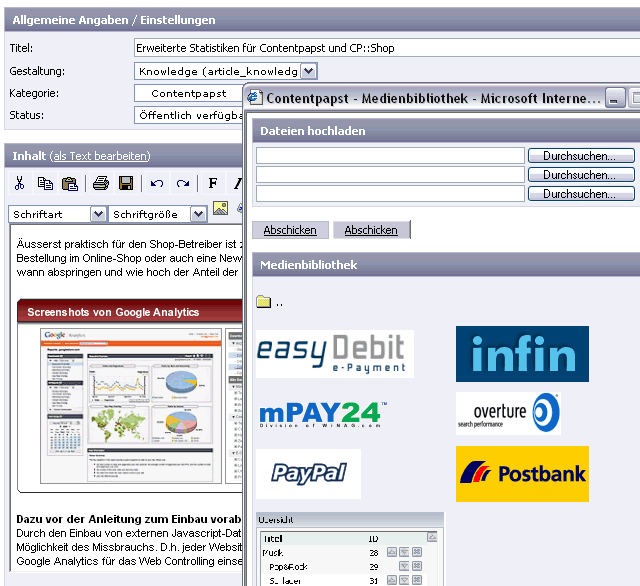Image resolution: width=640 pixels, height=586 pixels.
Task: Click the Pop&Rock category row title
Action: [x=288, y=566]
